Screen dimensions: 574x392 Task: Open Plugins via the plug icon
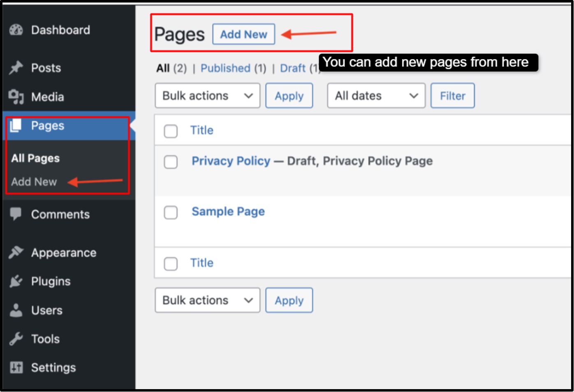click(x=15, y=281)
